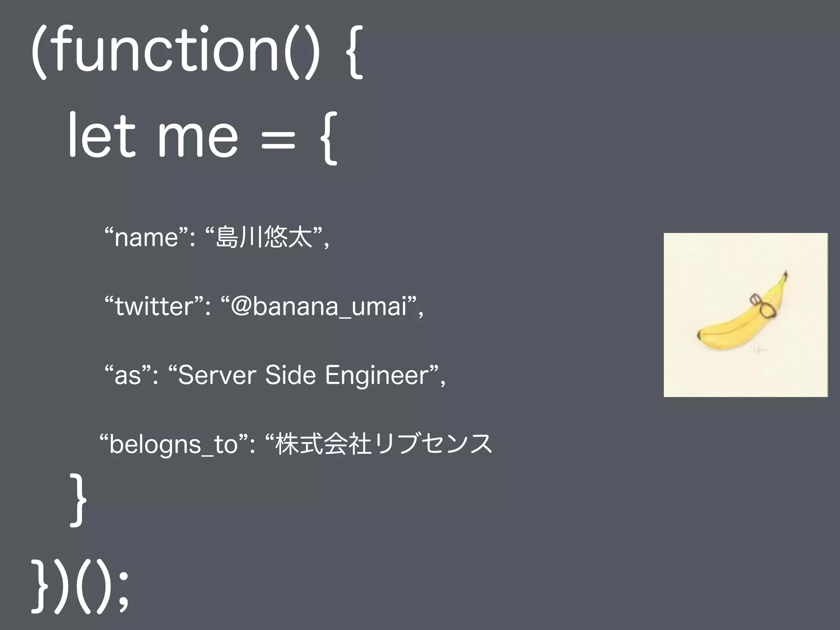Click the single closing curly brace
Image resolution: width=840 pixels, height=630 pixels.
pos(78,500)
